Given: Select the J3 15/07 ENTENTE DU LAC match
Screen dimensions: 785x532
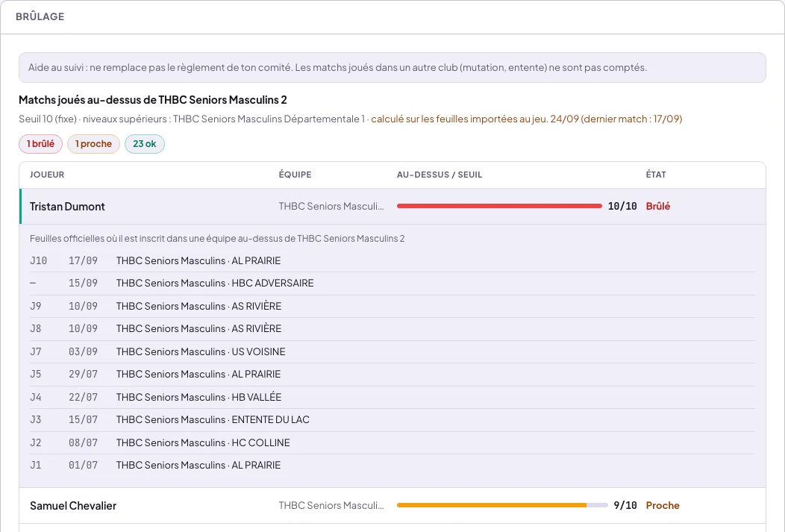Looking at the screenshot, I should click(x=392, y=420).
